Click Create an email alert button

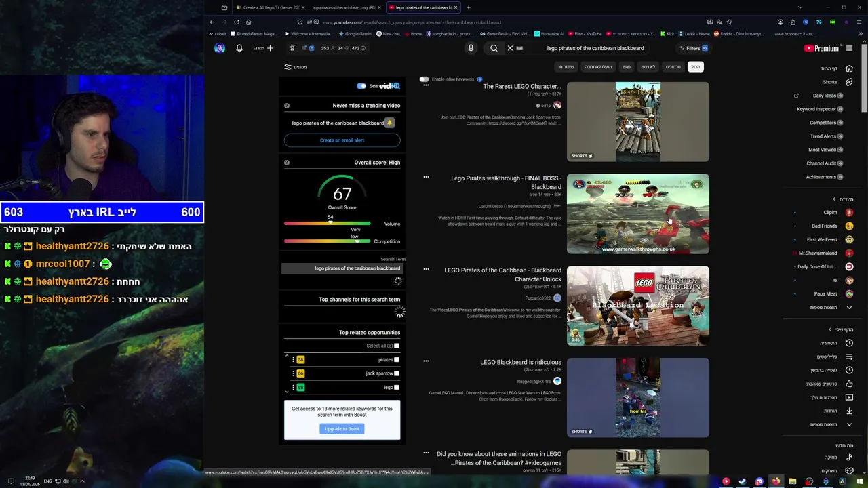tap(342, 140)
